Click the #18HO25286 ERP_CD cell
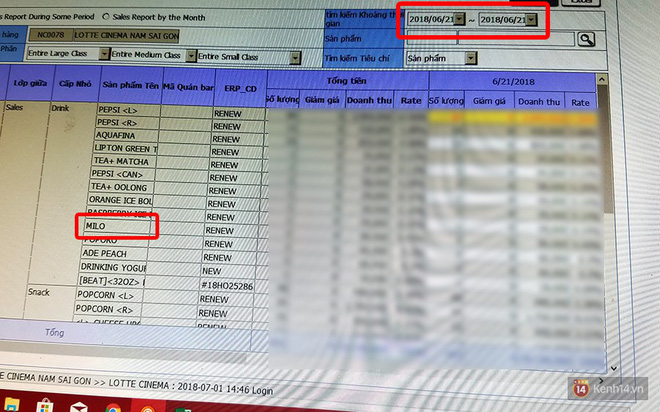Viewport: 660px width, 412px height. tap(227, 286)
